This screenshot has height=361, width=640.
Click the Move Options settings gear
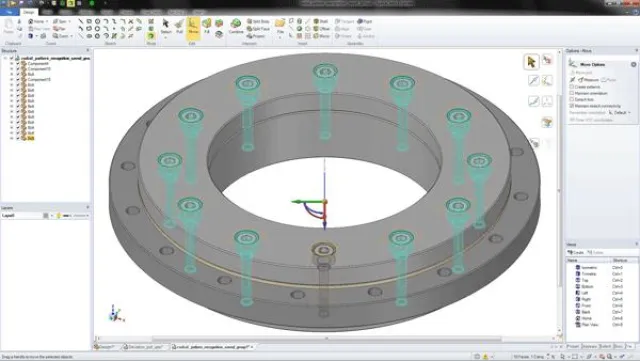point(633,65)
